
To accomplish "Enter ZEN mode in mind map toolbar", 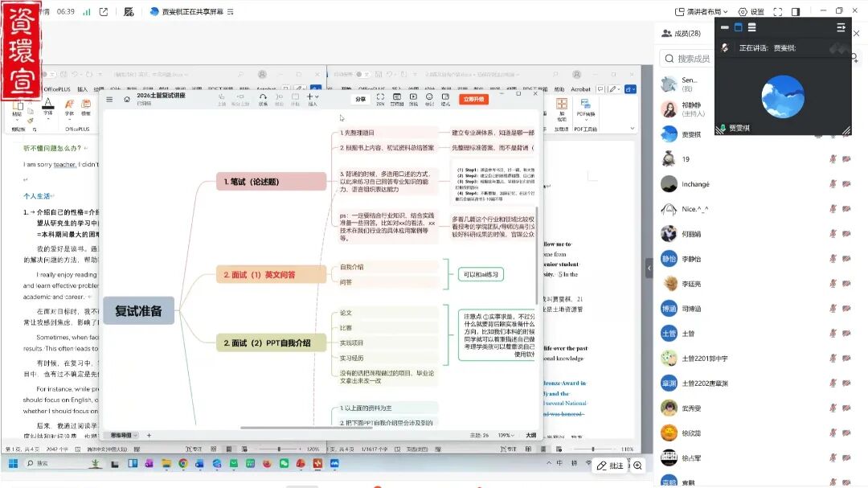I will coord(380,100).
